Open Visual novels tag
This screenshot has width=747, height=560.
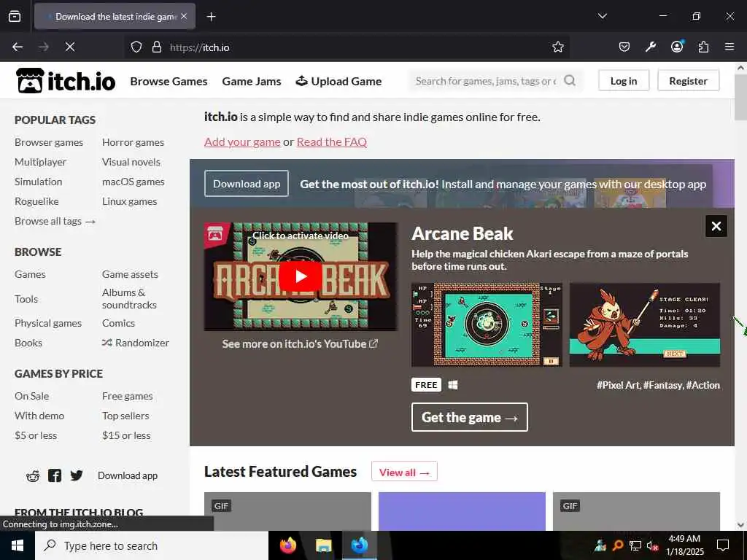click(x=131, y=162)
